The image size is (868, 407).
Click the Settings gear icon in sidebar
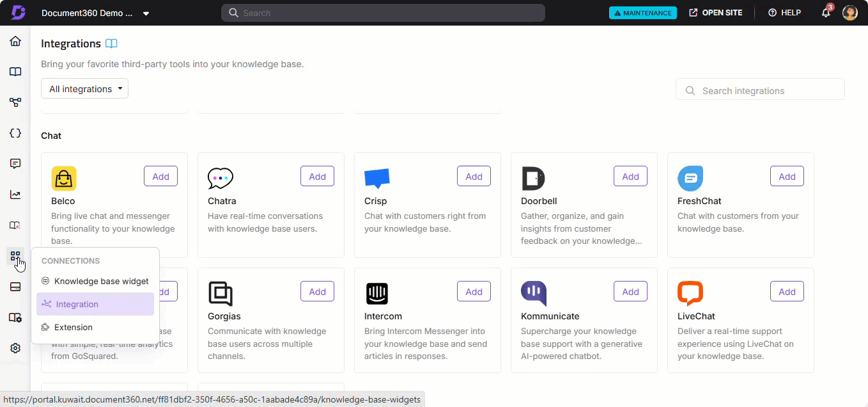click(15, 348)
